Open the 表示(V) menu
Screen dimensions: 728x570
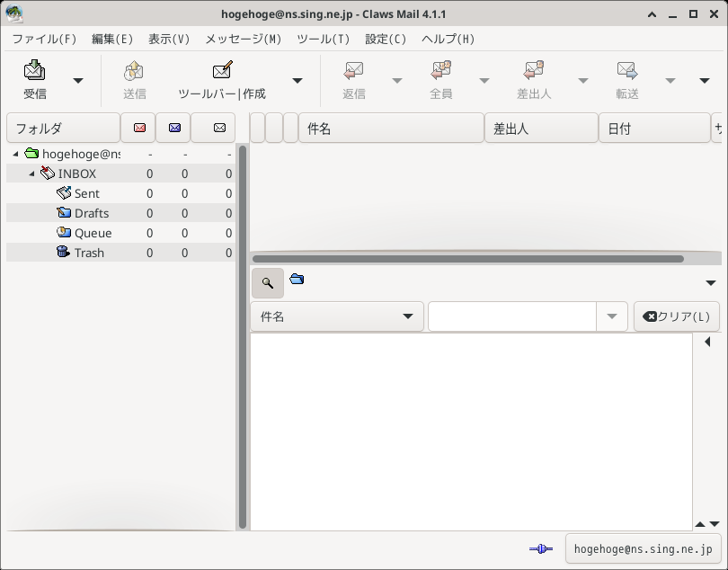point(169,39)
